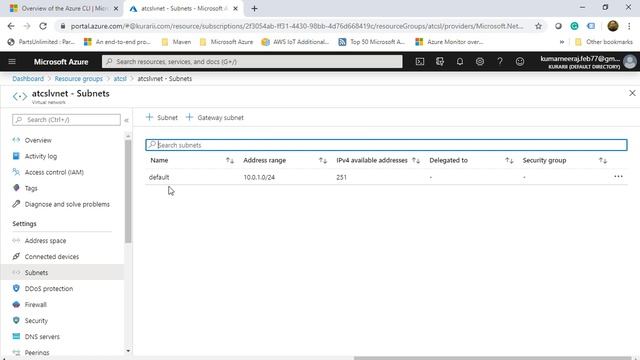Add a Gateway subnet
The height and width of the screenshot is (360, 640).
(215, 118)
